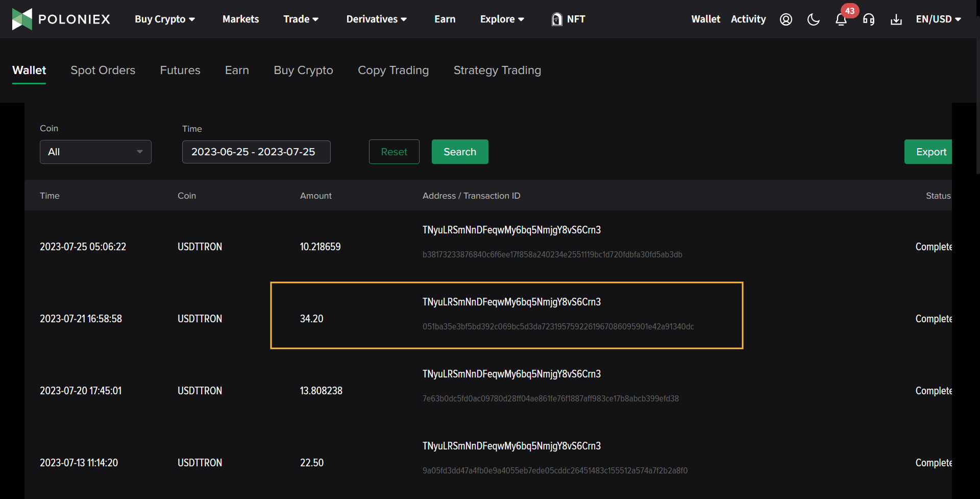Switch to the Copy Trading tab
The width and height of the screenshot is (980, 499).
(x=393, y=70)
